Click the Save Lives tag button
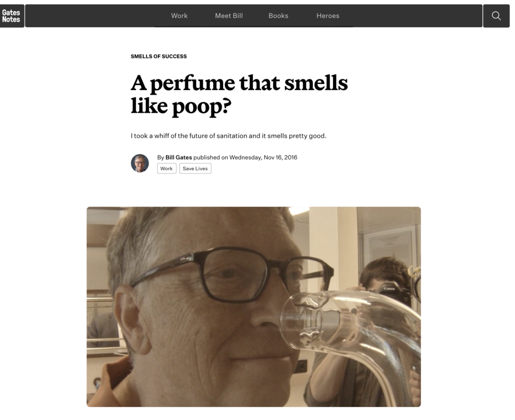Viewport: 515px width, 420px height. (x=195, y=169)
